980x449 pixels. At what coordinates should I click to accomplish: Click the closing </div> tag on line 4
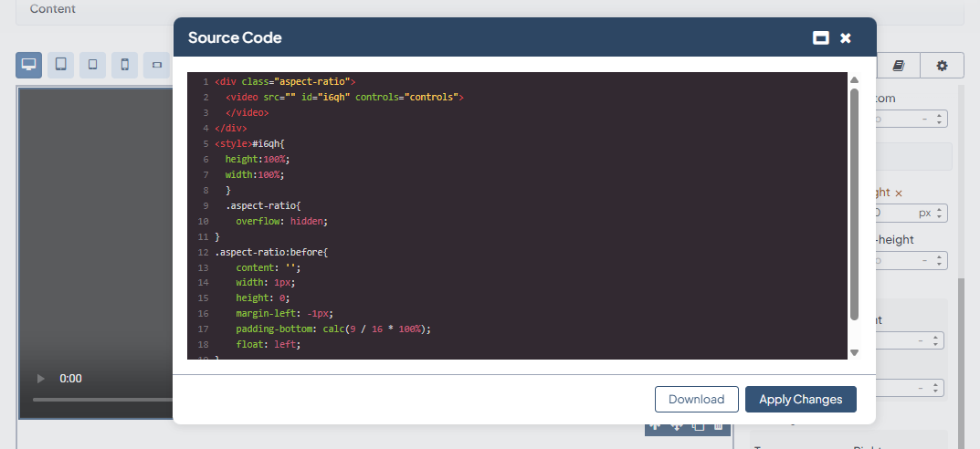pos(231,128)
